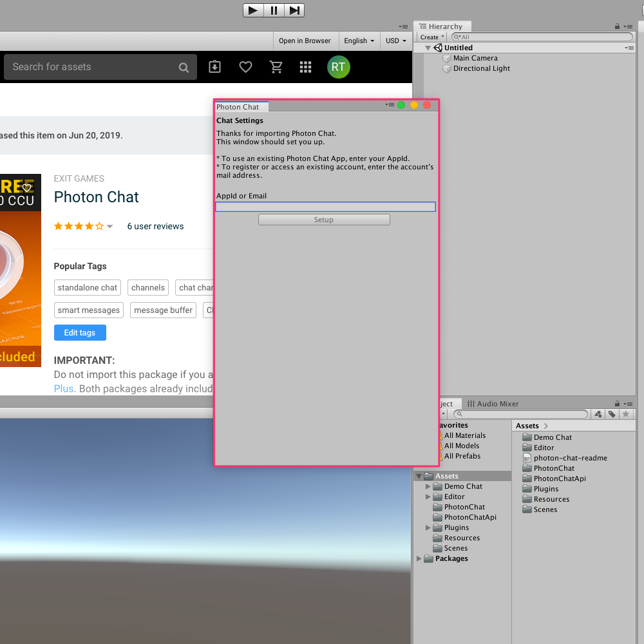This screenshot has width=644, height=644.
Task: Click the Setup button
Action: pyautogui.click(x=324, y=220)
